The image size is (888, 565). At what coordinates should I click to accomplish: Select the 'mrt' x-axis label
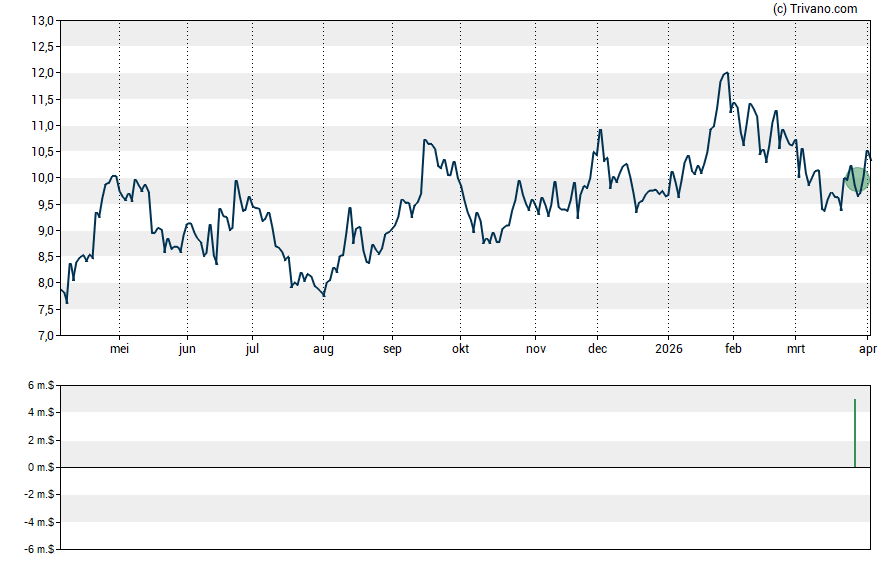click(x=796, y=349)
